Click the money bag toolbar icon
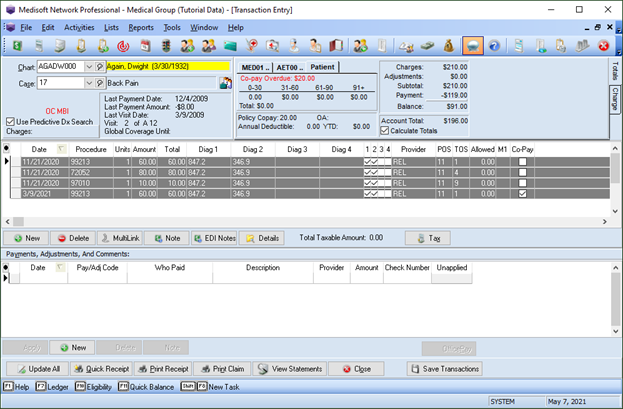Screen dimensions: 623x409 tap(449, 46)
